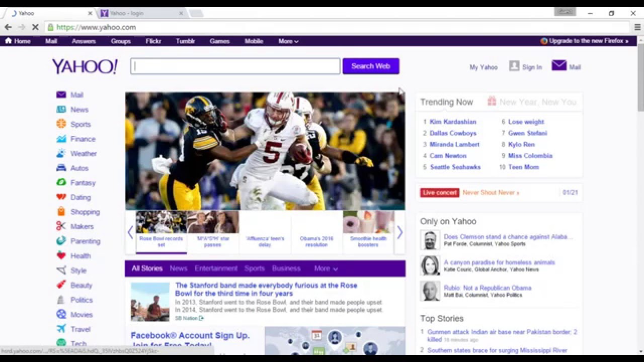
Task: Open the Style sidebar icon
Action: [x=61, y=270]
